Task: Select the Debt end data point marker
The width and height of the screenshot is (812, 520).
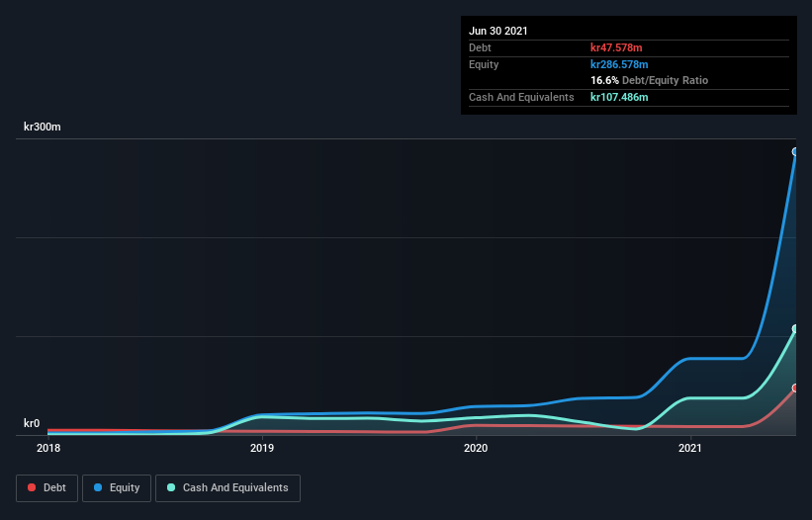Action: point(795,389)
